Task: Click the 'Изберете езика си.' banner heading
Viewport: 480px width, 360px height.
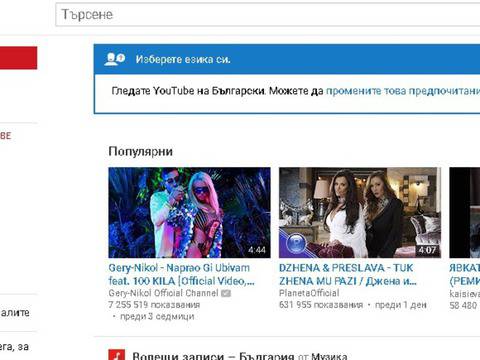Action: (x=183, y=59)
